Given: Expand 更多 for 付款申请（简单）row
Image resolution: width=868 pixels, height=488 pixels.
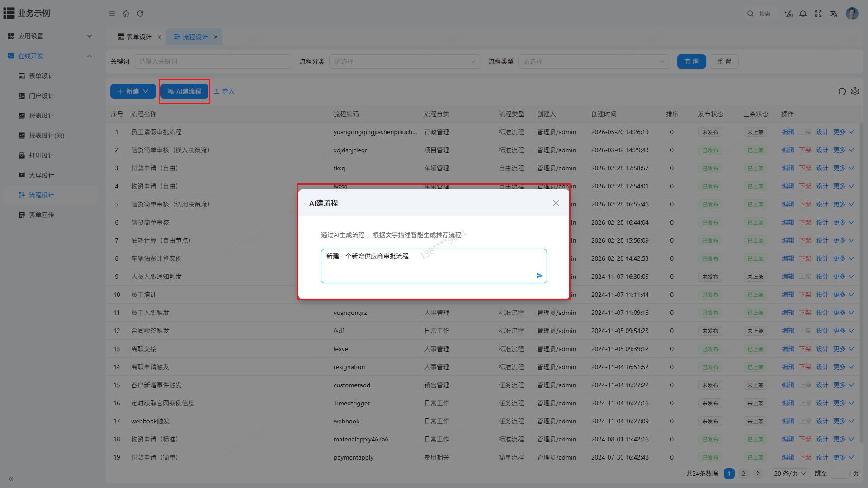Looking at the screenshot, I should [844, 457].
